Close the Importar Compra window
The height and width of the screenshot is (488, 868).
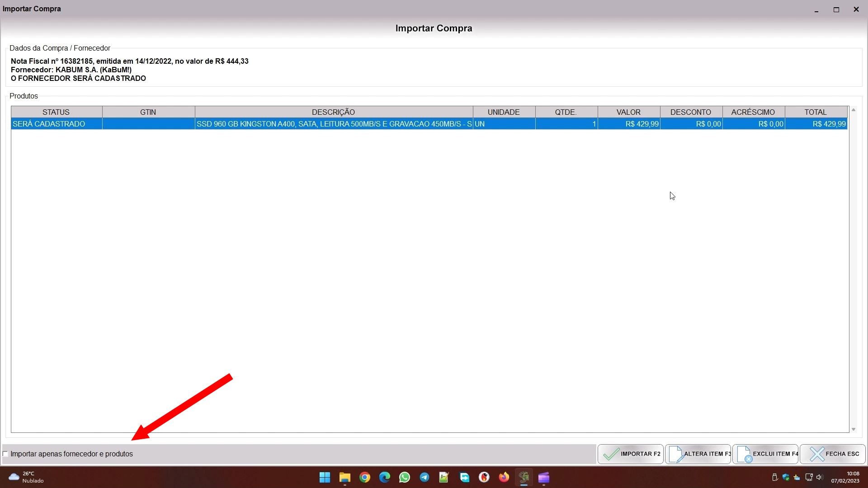pyautogui.click(x=856, y=9)
